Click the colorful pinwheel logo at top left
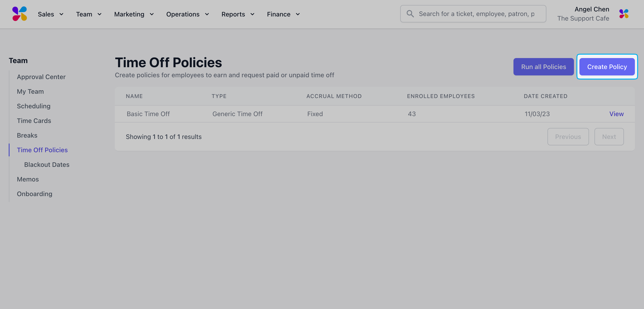644x309 pixels. (x=19, y=14)
